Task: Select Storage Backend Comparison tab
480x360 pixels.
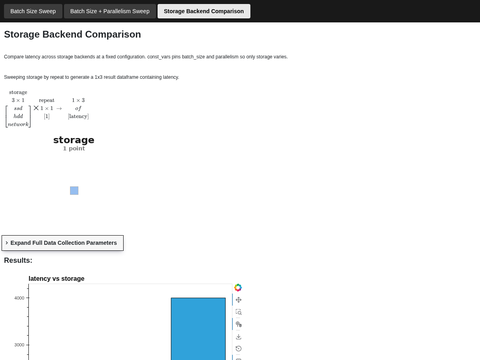Action: click(204, 11)
